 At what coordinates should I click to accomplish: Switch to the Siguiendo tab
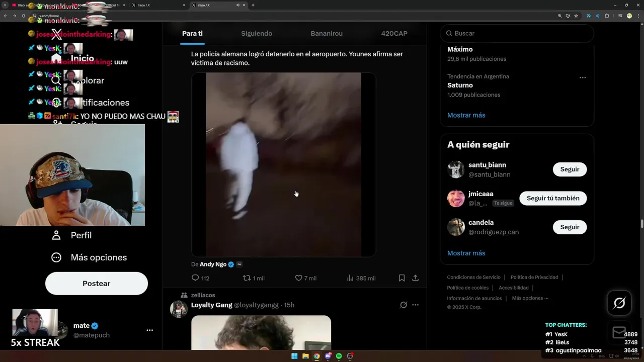(257, 34)
